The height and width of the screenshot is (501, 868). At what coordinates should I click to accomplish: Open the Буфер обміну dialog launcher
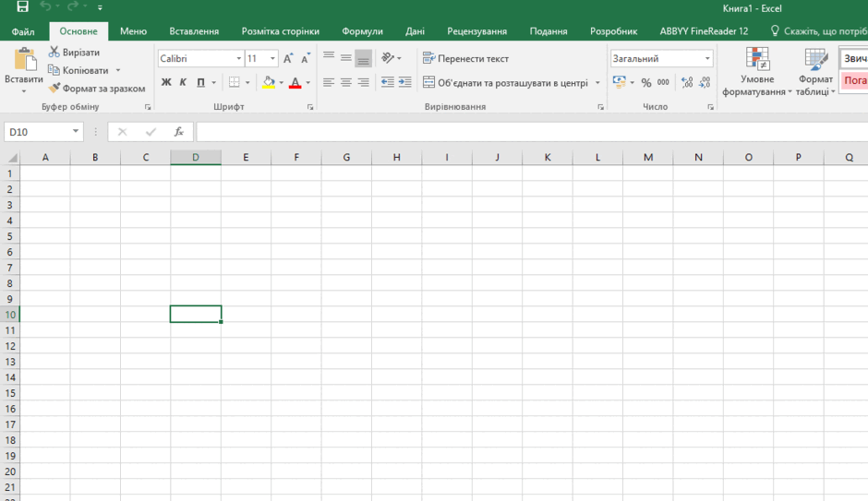pyautogui.click(x=148, y=107)
